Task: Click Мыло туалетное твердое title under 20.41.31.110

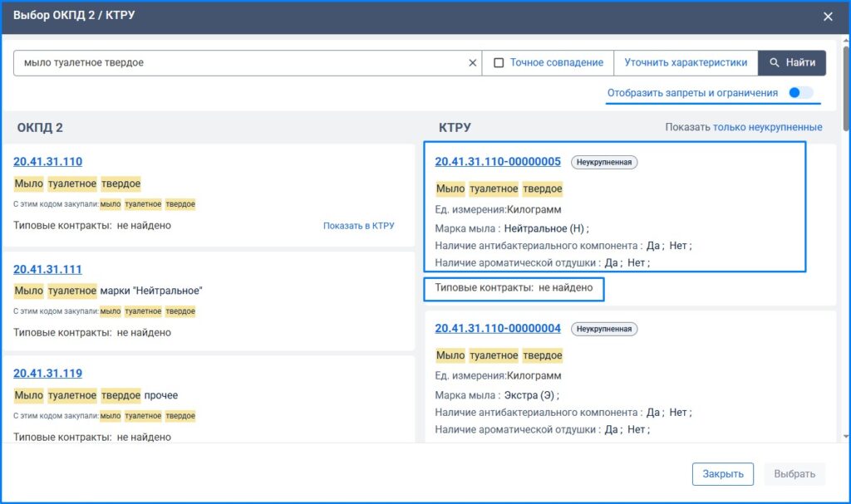Action: click(x=77, y=183)
